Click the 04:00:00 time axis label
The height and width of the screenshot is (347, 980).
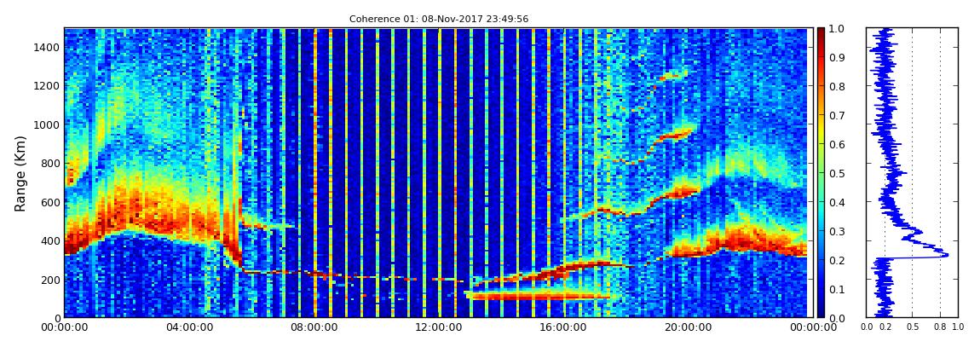point(188,327)
